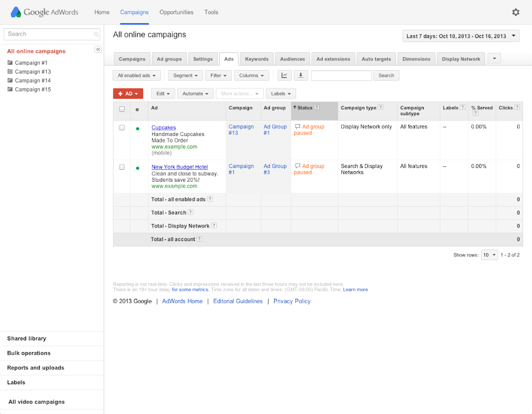Check the New York Budget Hotel checkbox

point(122,168)
